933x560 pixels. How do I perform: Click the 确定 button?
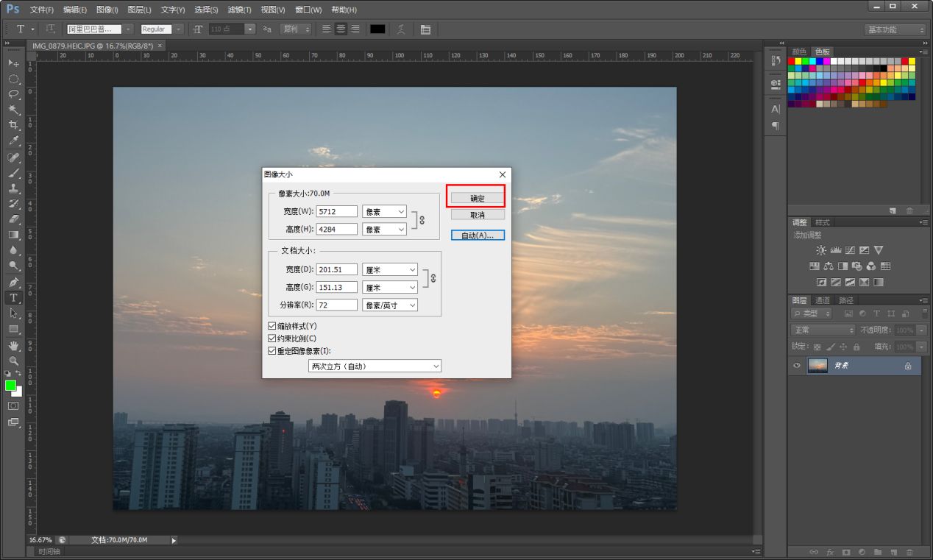[x=478, y=198]
